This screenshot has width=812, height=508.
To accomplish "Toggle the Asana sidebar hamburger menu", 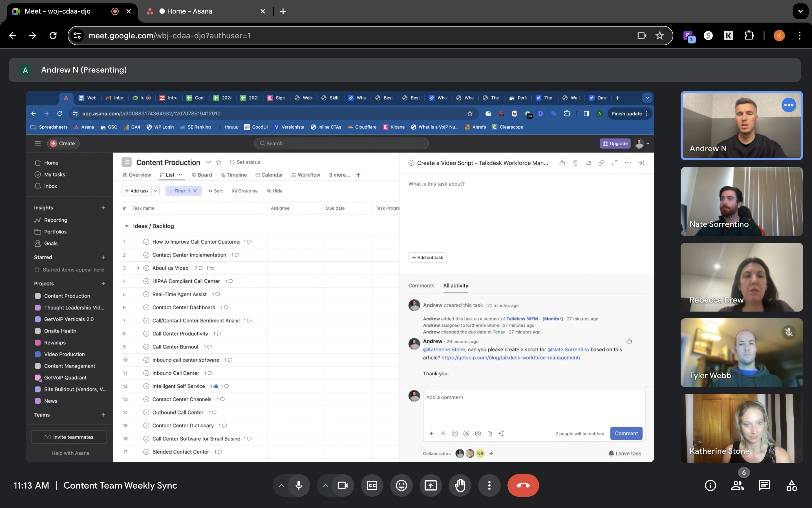I will [37, 143].
